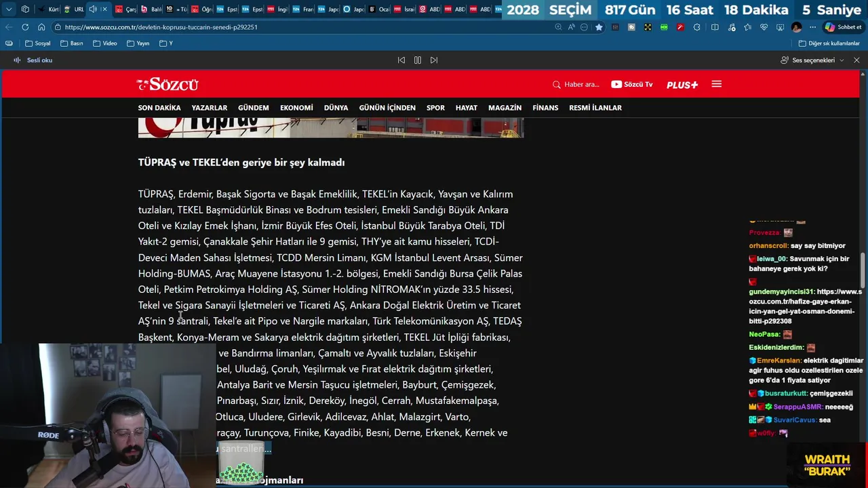Open the PLUS+ subscription link

(682, 85)
